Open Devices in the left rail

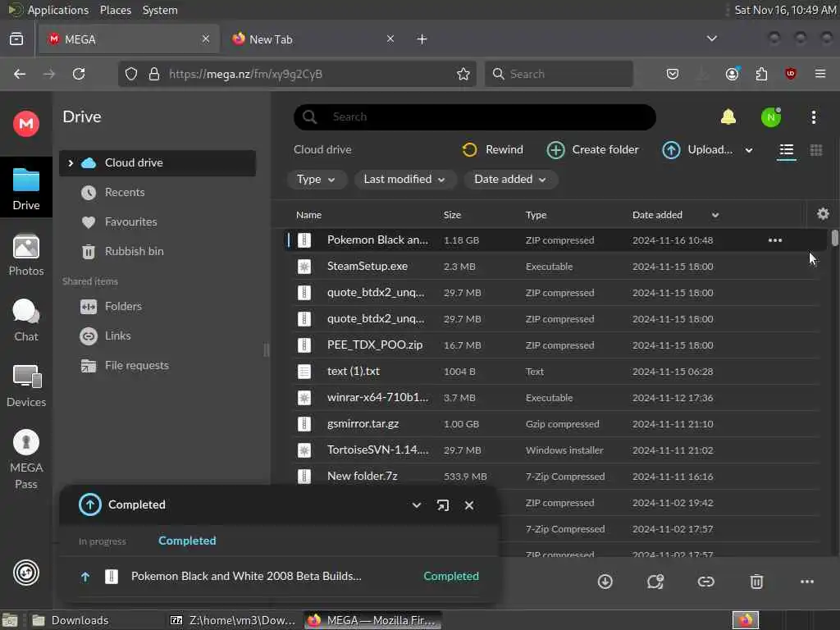25,386
